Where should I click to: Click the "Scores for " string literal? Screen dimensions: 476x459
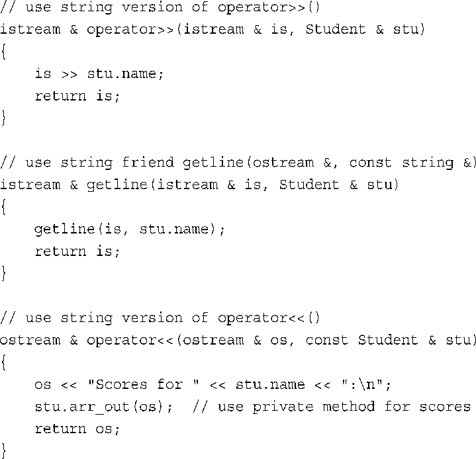pos(143,384)
